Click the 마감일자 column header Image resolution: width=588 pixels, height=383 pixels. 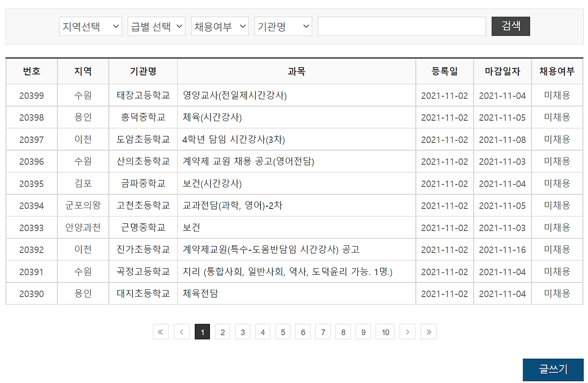pyautogui.click(x=503, y=71)
